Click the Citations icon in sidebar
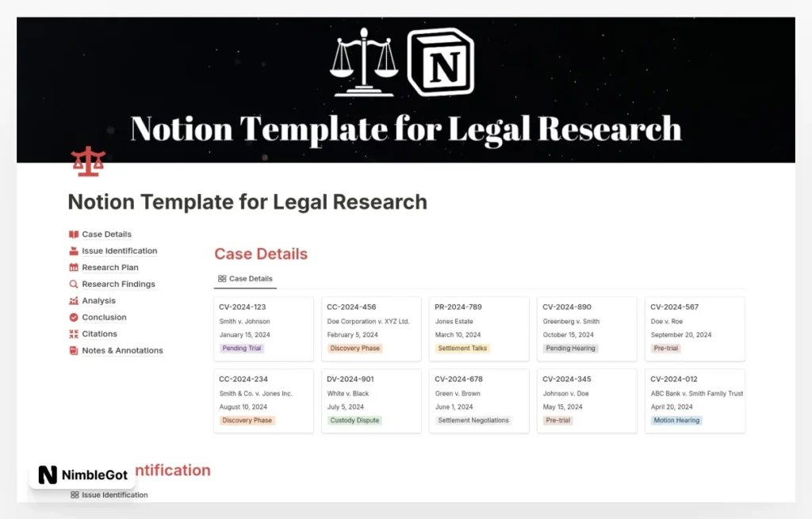 74,334
